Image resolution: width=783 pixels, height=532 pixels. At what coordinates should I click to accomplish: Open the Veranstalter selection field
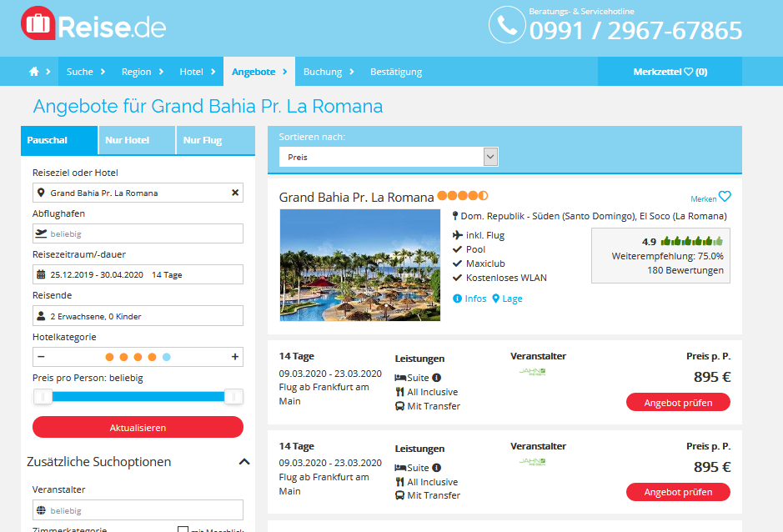tap(138, 510)
